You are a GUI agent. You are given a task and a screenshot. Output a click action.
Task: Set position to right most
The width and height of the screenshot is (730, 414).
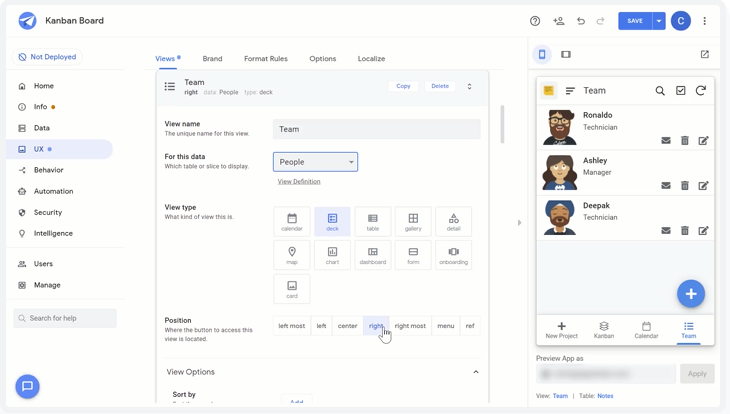point(410,326)
